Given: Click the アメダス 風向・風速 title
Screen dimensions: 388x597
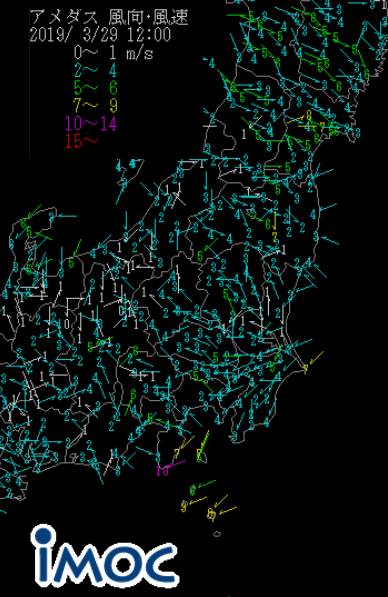Looking at the screenshot, I should 109,17.
